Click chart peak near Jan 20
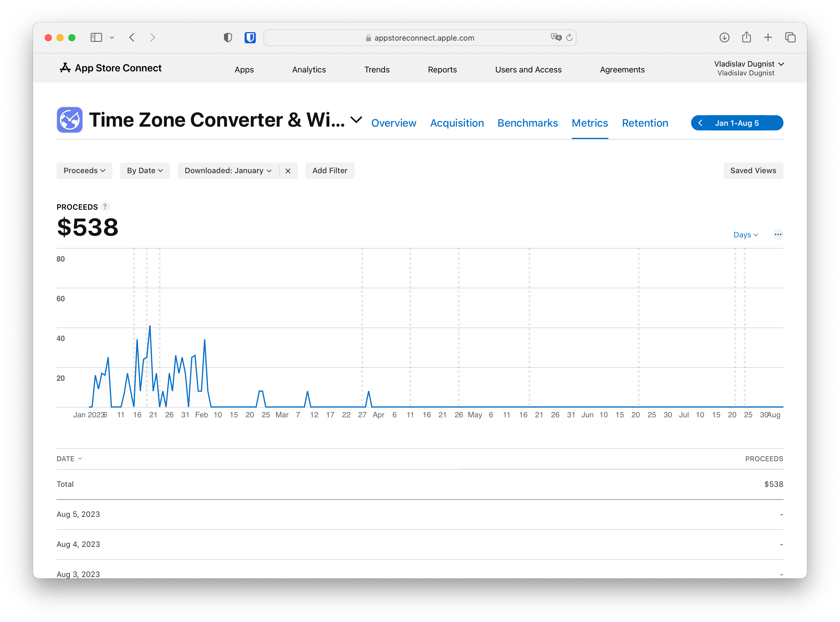The height and width of the screenshot is (622, 840). click(x=150, y=326)
